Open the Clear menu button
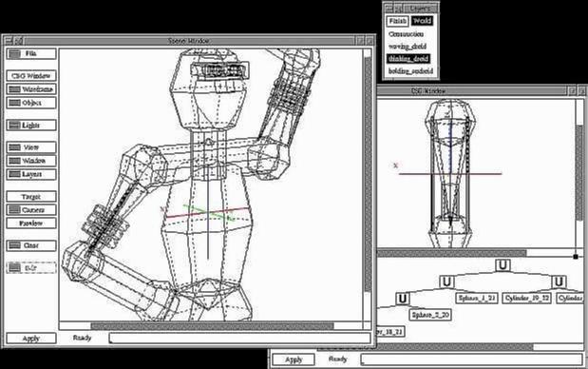588x369 pixels. (x=31, y=245)
